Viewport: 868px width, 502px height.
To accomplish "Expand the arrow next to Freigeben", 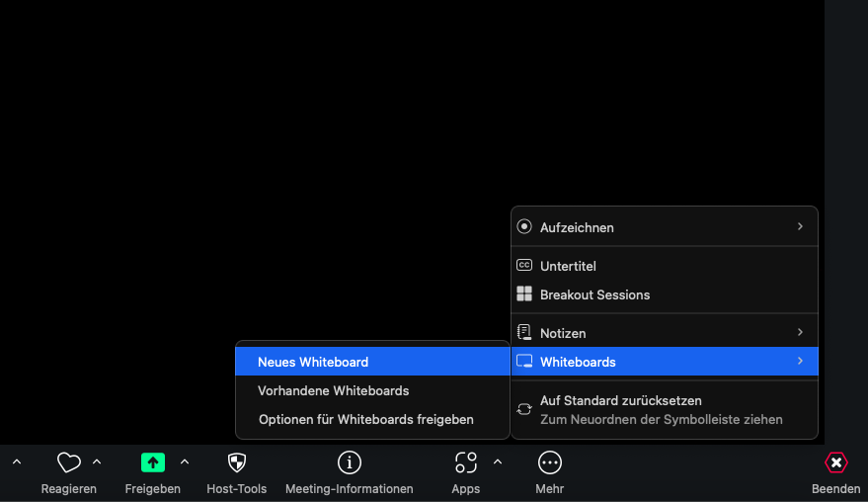I will pos(185,461).
